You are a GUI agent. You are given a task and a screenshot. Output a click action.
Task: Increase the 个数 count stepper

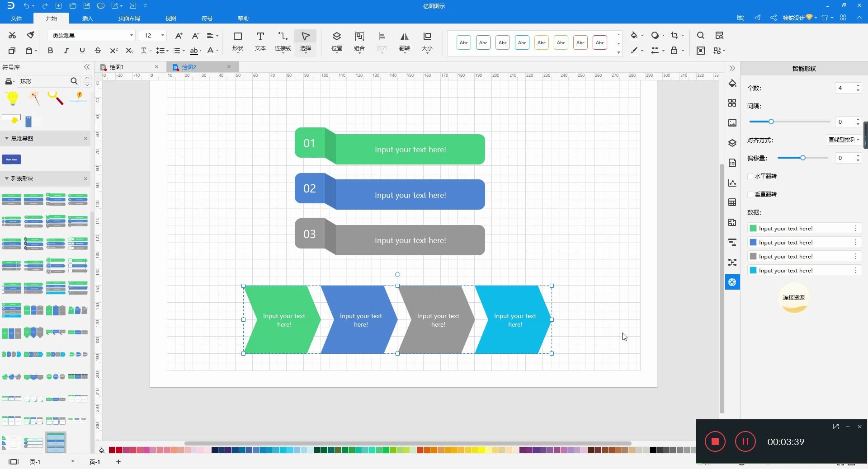coord(858,85)
